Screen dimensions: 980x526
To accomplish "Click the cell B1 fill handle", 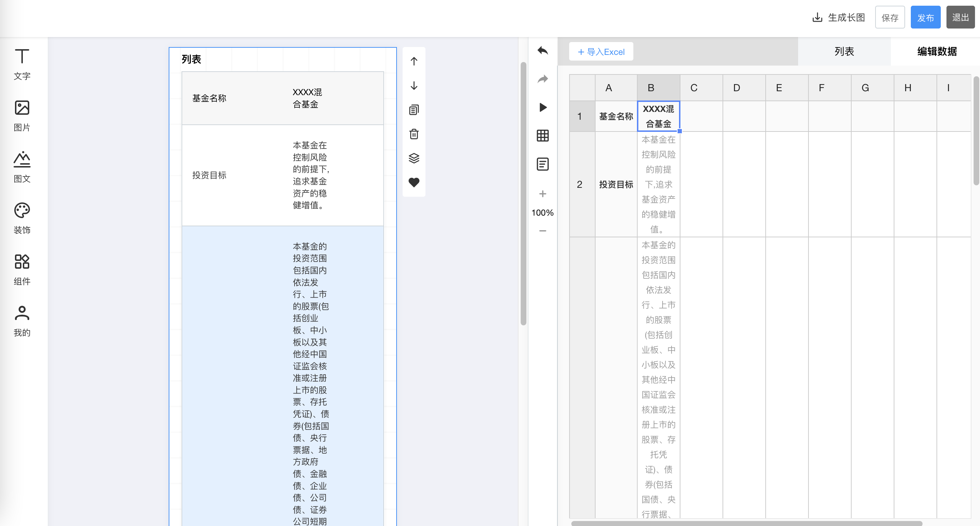I will 680,131.
